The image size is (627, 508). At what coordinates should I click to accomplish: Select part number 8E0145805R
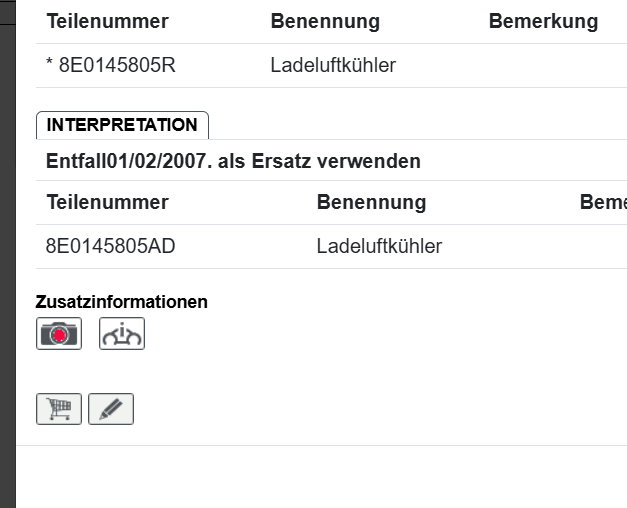tap(117, 66)
